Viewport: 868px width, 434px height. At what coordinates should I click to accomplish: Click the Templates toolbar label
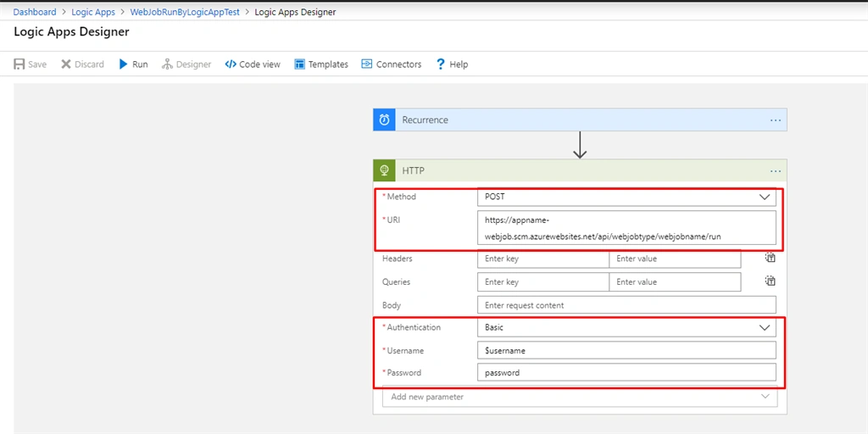tap(328, 64)
